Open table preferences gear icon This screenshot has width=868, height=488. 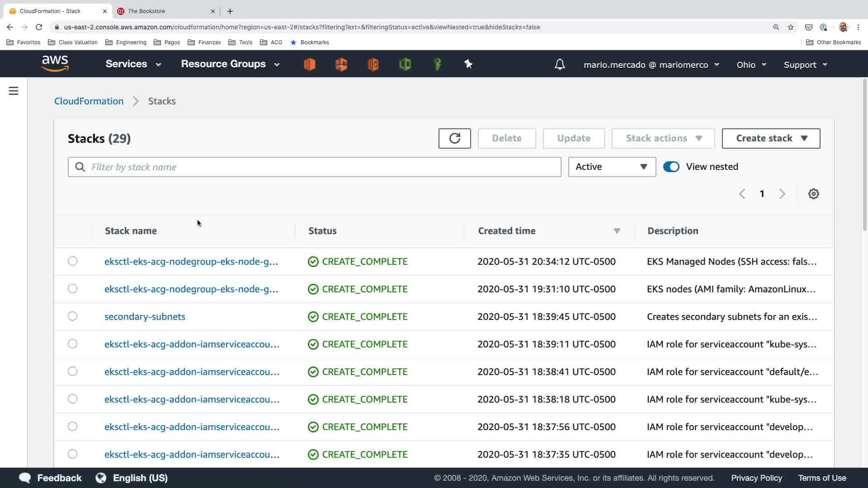coord(813,194)
